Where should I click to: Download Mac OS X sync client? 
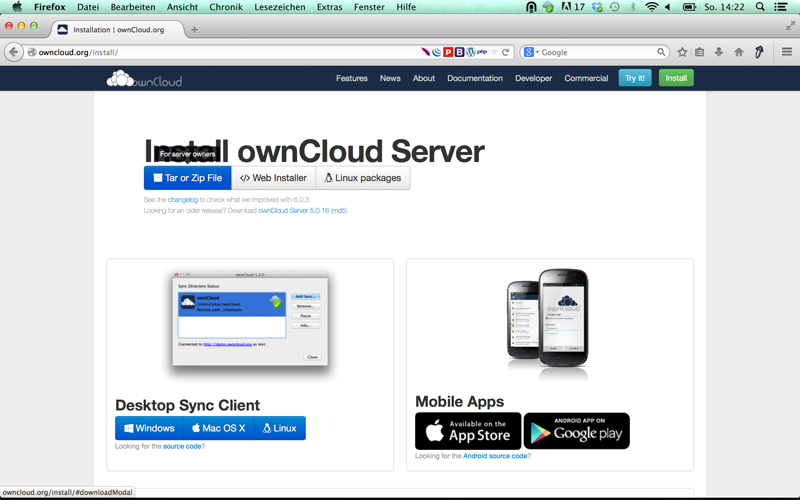(218, 428)
